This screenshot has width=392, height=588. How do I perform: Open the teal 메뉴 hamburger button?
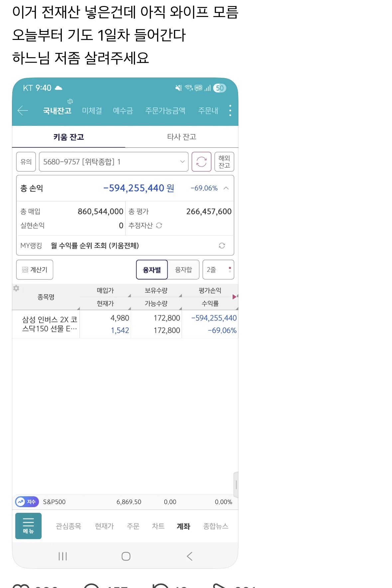click(28, 526)
